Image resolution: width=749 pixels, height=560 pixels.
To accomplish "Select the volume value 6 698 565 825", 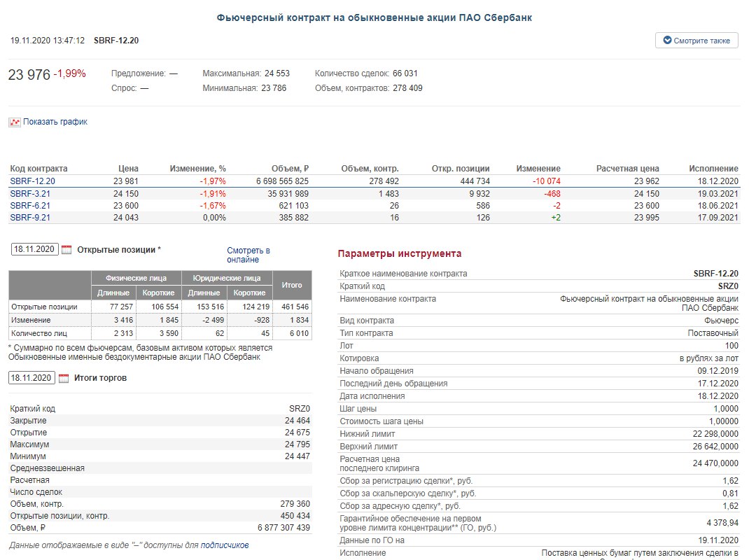I will (282, 181).
